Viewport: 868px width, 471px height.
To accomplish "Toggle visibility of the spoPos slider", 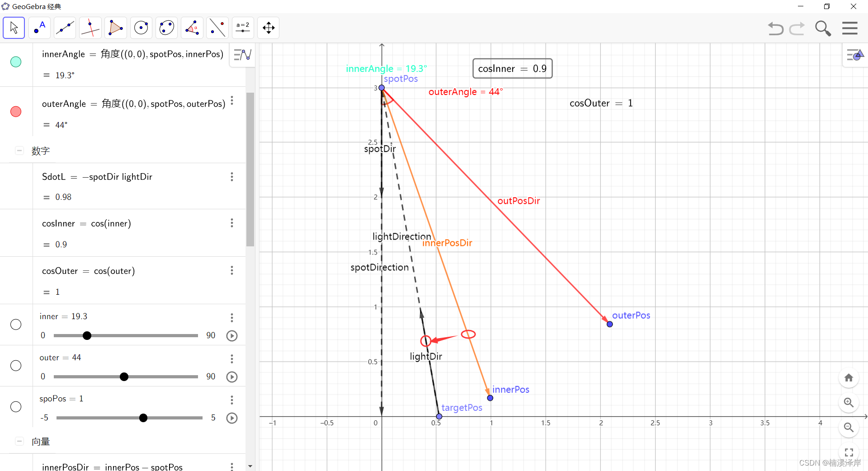I will point(16,407).
